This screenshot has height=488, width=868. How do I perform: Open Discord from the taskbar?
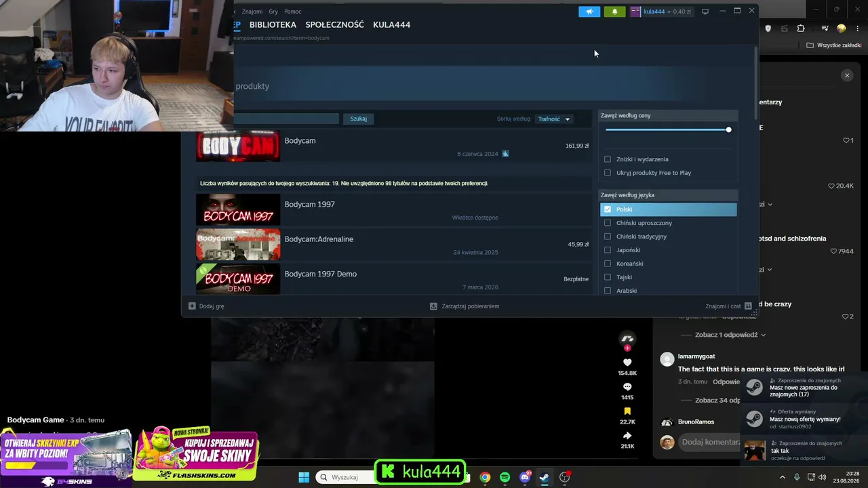tap(525, 477)
